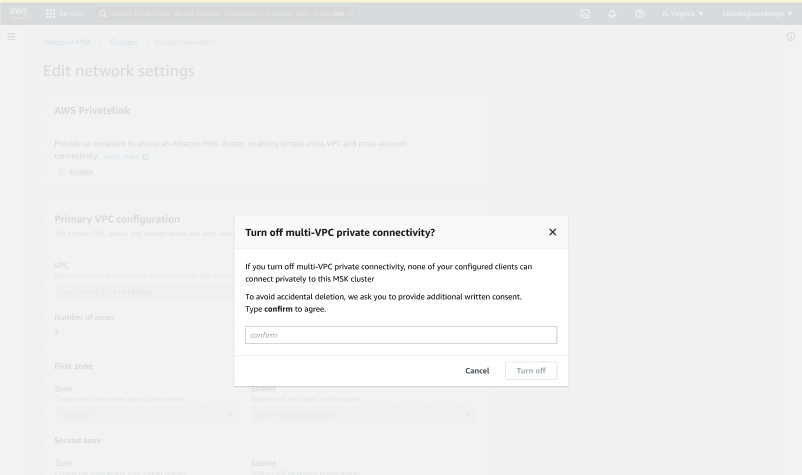Open the AWS home logo
Image resolution: width=802 pixels, height=475 pixels.
tap(18, 13)
